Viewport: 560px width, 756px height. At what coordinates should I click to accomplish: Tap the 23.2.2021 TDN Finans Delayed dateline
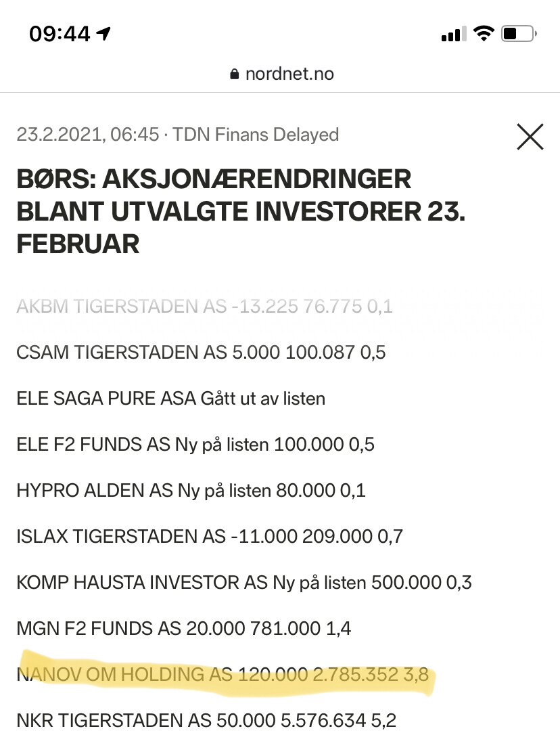coord(177,135)
